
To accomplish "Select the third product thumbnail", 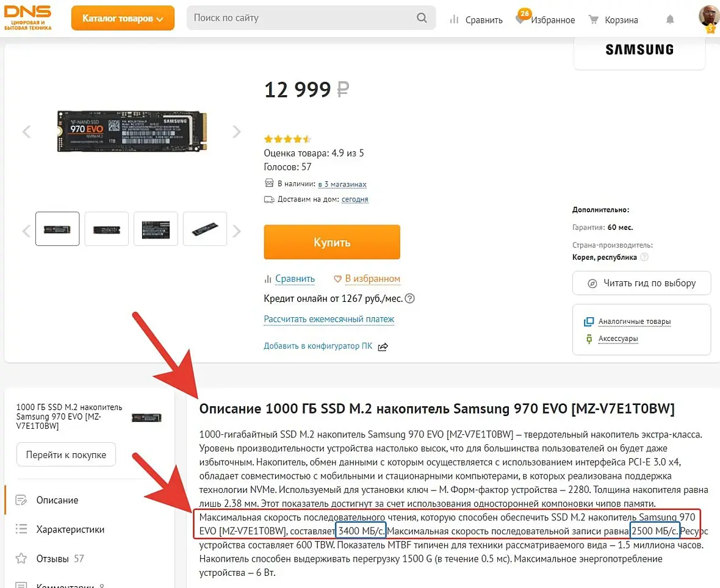I will [x=156, y=229].
